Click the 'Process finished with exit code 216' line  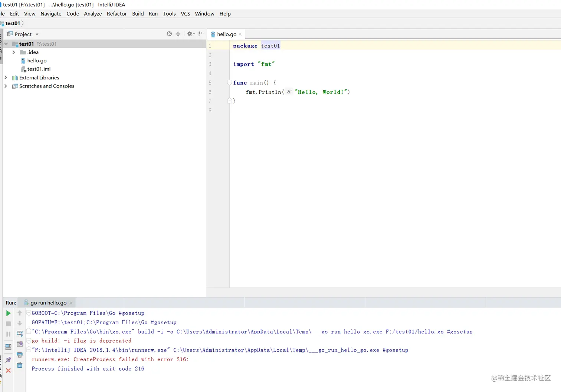[x=88, y=369]
